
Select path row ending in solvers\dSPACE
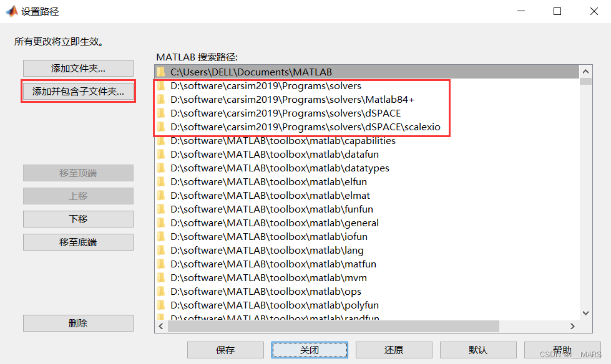coord(367,113)
